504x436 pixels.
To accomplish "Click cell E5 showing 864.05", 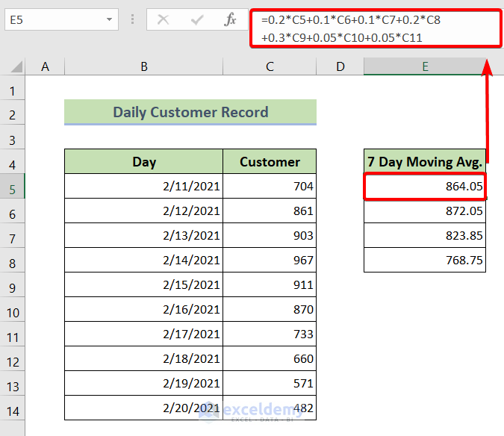I will point(424,186).
